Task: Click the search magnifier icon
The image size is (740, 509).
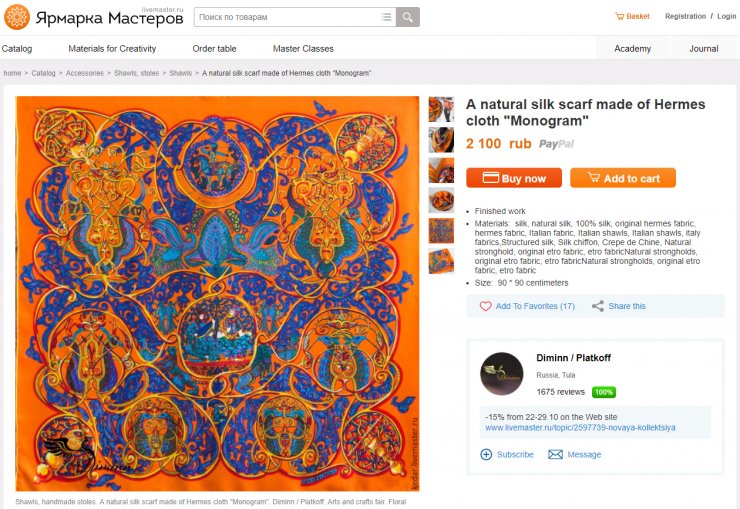Action: tap(408, 17)
